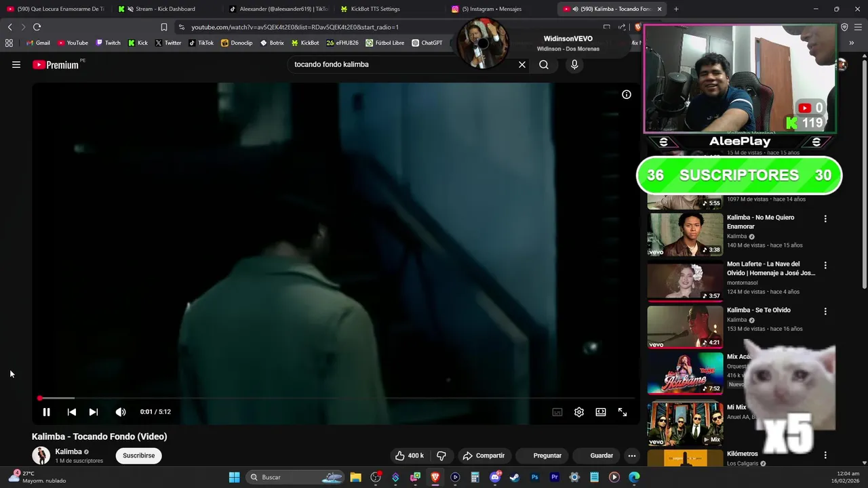Open Calculator from taskbar

coord(475,477)
